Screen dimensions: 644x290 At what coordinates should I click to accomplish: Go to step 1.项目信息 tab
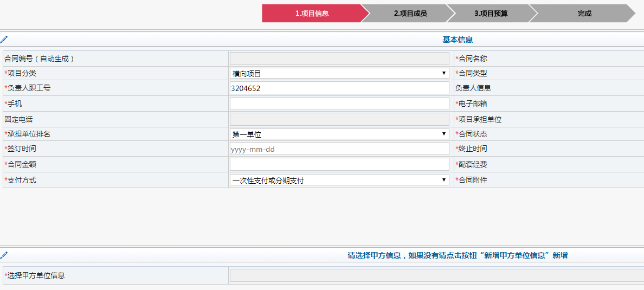(312, 14)
